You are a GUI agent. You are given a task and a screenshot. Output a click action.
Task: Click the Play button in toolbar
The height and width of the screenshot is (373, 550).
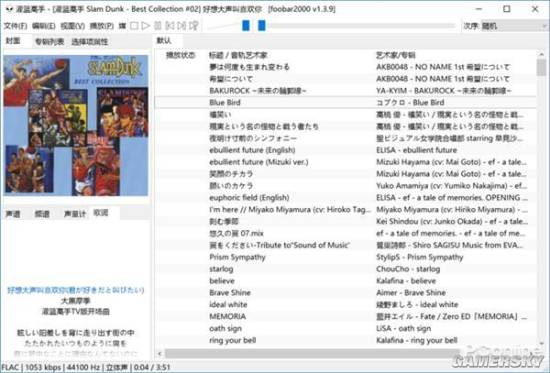click(146, 26)
